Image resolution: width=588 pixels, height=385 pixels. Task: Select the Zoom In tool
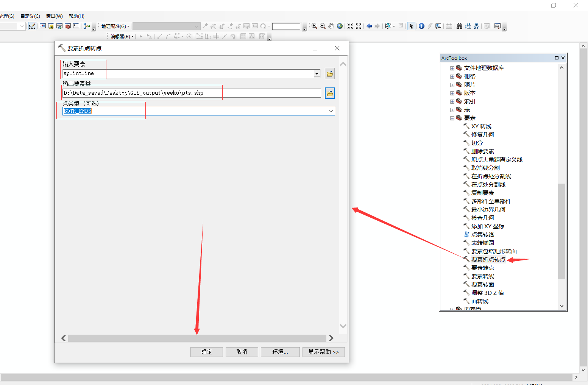tap(314, 26)
